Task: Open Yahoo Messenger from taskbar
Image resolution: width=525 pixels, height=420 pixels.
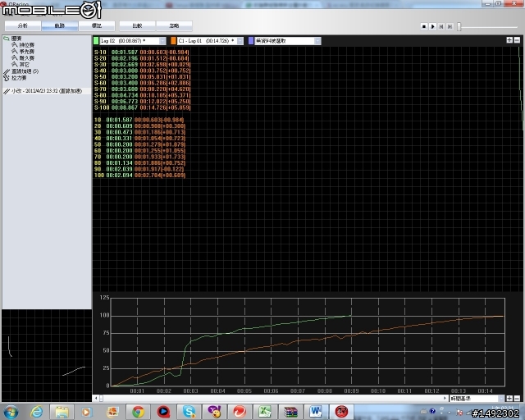Action: tap(214, 412)
